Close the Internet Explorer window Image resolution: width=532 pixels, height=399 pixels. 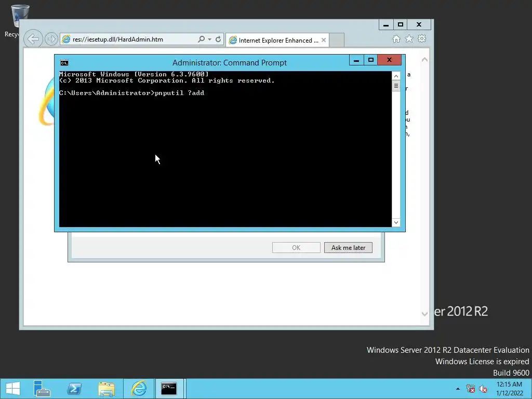tap(419, 25)
